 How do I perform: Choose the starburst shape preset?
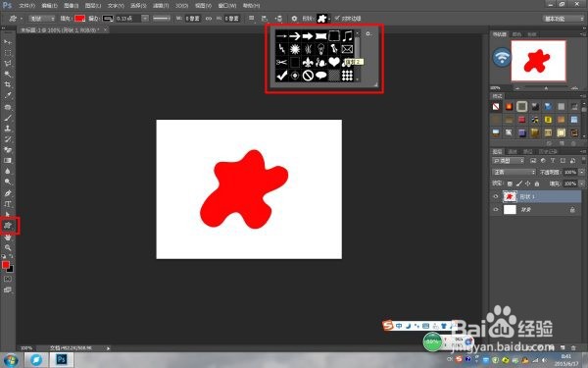[x=295, y=49]
